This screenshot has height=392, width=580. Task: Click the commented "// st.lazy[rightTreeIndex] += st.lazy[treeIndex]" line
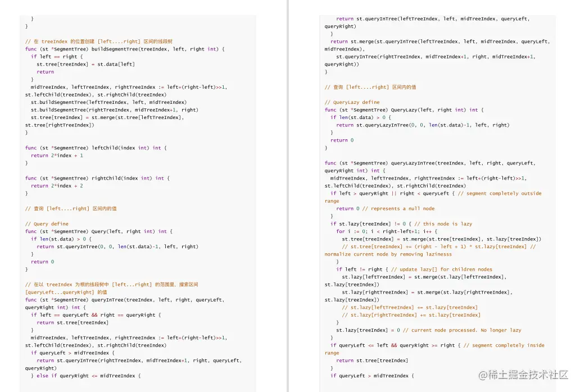411,315
